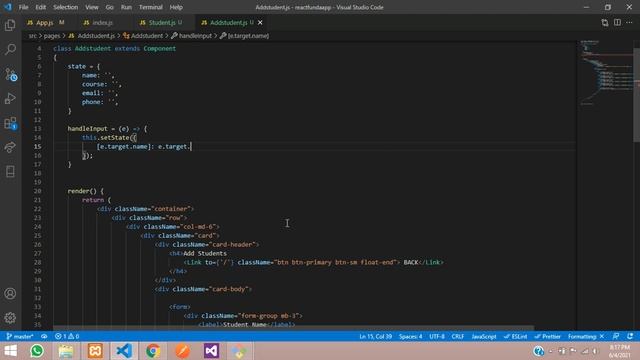Switch to the App.js tab
The width and height of the screenshot is (640, 360).
[44, 22]
